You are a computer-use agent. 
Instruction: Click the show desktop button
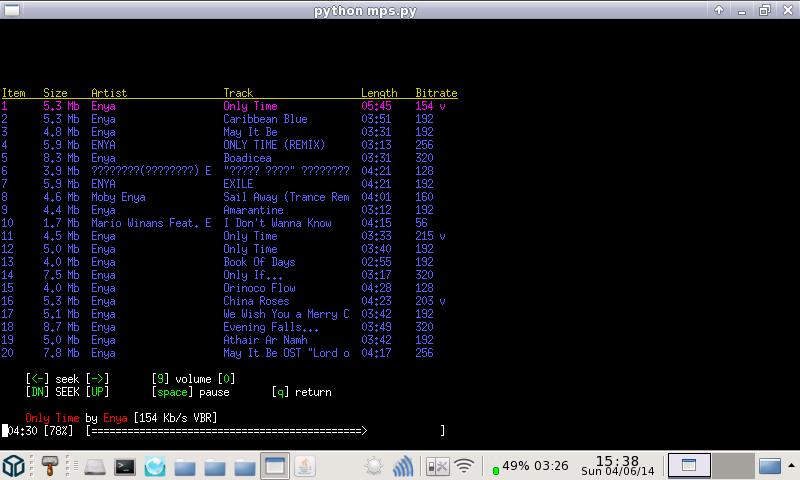773,466
